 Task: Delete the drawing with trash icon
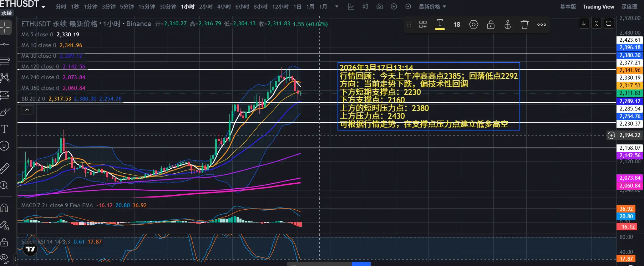[524, 25]
